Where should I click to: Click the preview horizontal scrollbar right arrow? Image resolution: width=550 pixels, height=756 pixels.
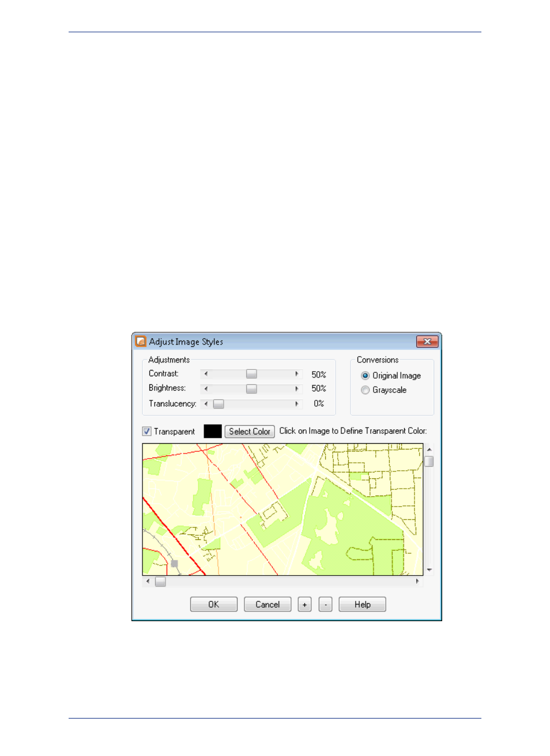417,581
